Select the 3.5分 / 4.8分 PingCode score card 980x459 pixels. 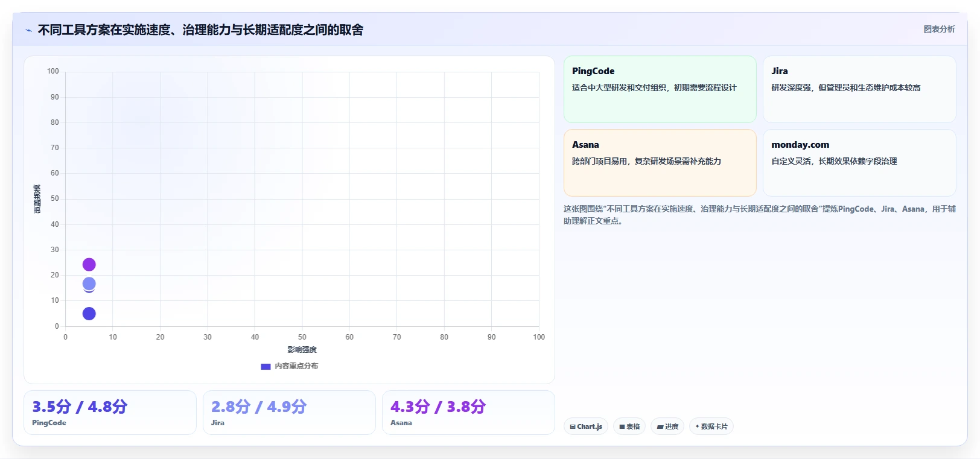110,413
